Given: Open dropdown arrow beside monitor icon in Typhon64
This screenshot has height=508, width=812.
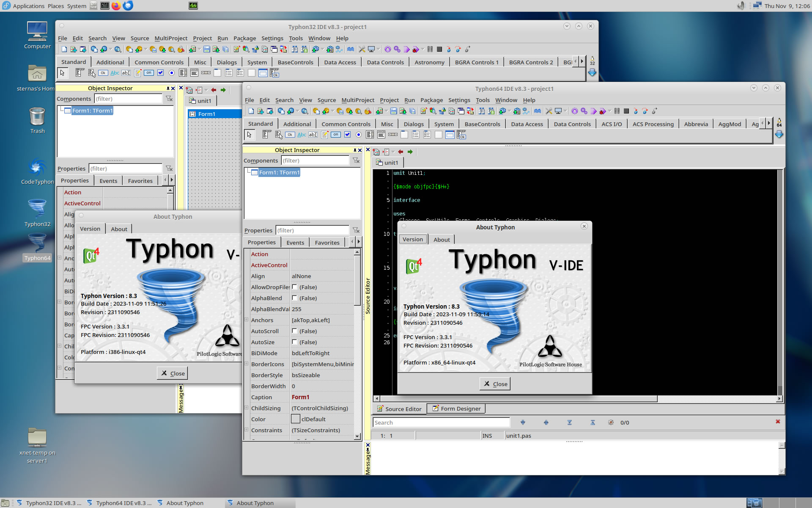Looking at the screenshot, I should click(x=565, y=111).
